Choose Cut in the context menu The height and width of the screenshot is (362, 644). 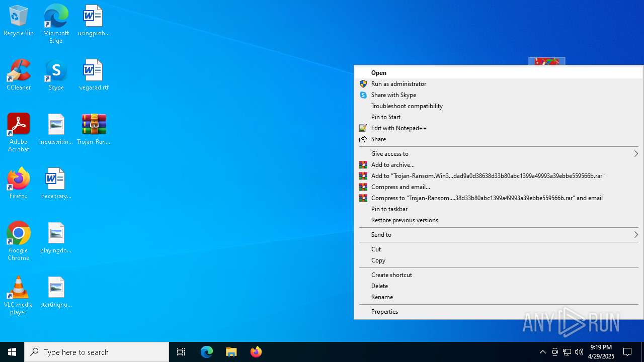click(x=499, y=249)
